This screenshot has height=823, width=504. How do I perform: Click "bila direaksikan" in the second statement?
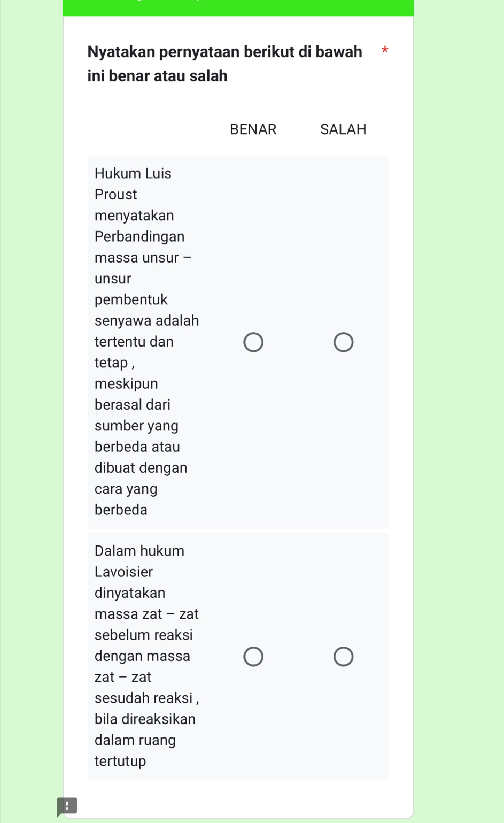tap(145, 719)
